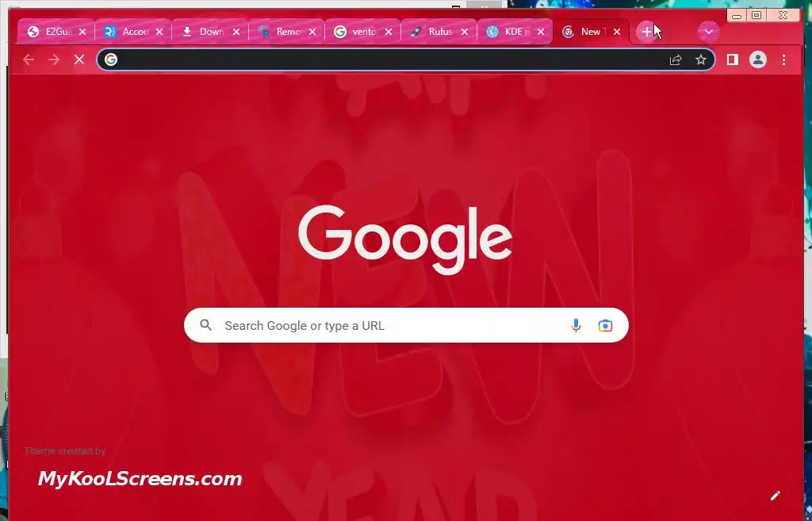Restore down the Chrome window

click(x=756, y=16)
